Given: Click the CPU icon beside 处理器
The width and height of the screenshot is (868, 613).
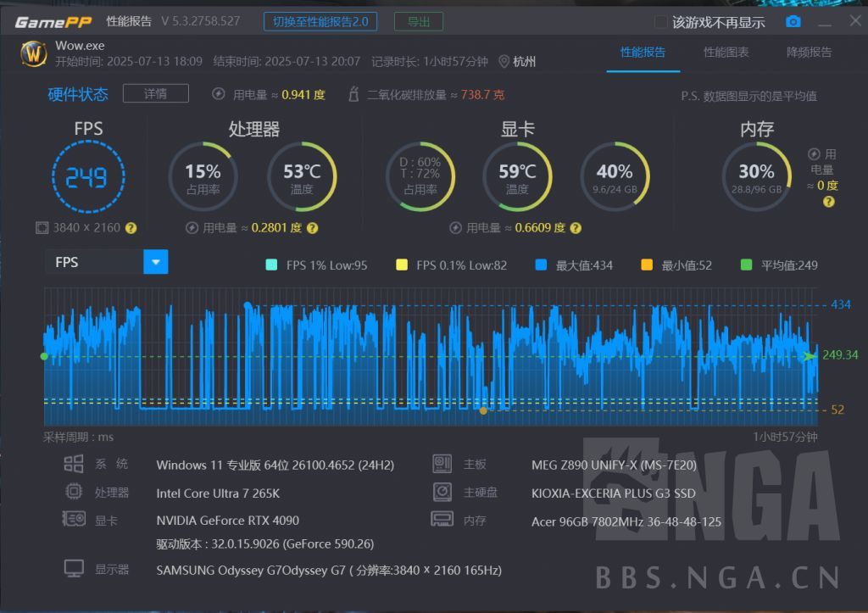Looking at the screenshot, I should (75, 492).
